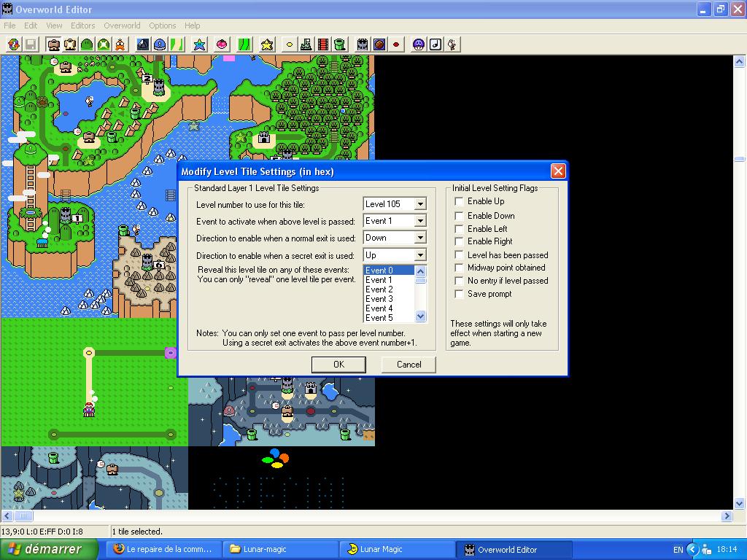Toggle the Enable Left checkbox
Image resolution: width=747 pixels, height=560 pixels.
click(x=460, y=229)
